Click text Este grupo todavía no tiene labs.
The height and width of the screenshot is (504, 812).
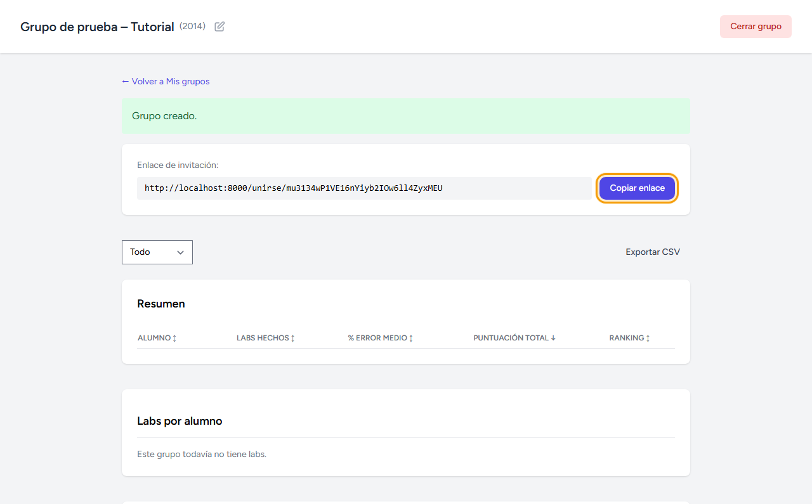tap(202, 455)
